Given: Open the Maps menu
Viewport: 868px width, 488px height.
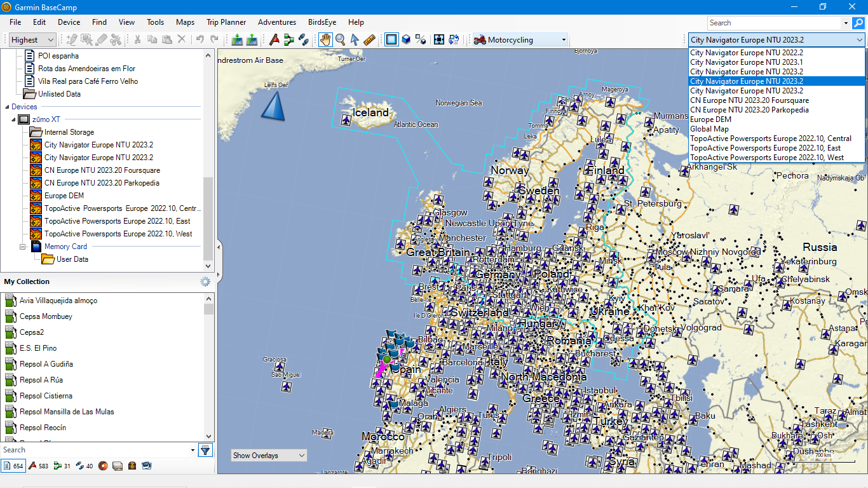Looking at the screenshot, I should pyautogui.click(x=185, y=22).
